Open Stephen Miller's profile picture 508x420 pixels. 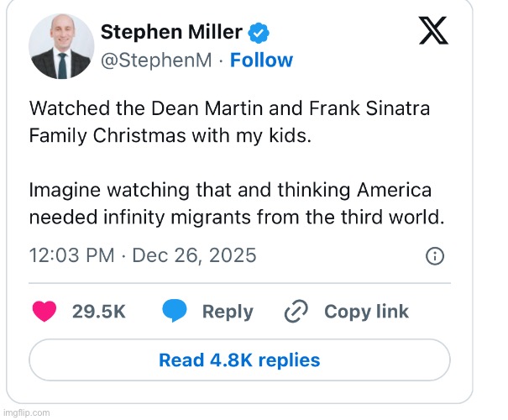click(60, 48)
